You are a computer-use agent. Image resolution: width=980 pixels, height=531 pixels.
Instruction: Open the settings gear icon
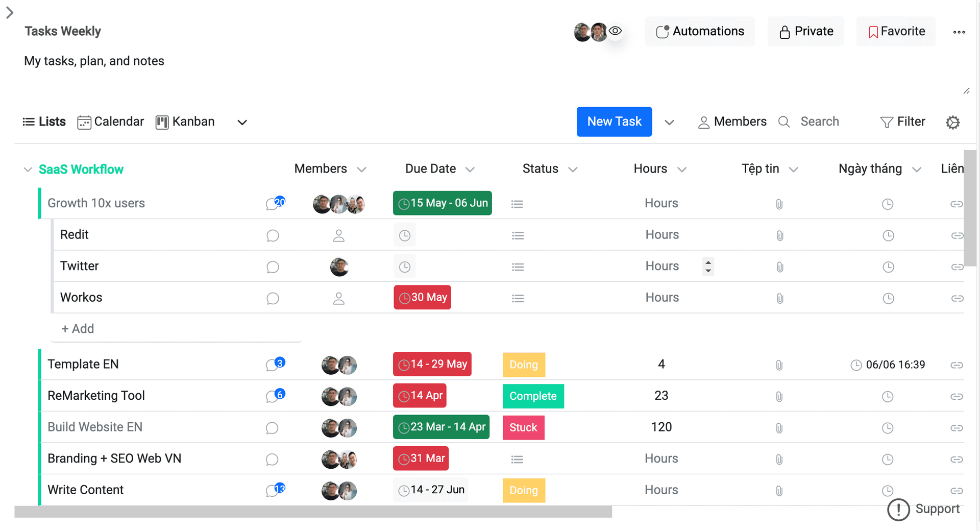[x=952, y=123]
